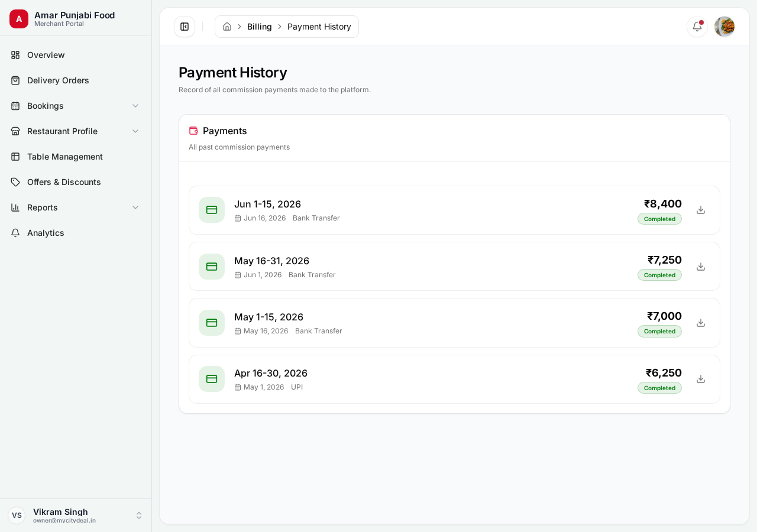This screenshot has width=757, height=532.
Task: Click the Billing breadcrumb link
Action: 260,27
